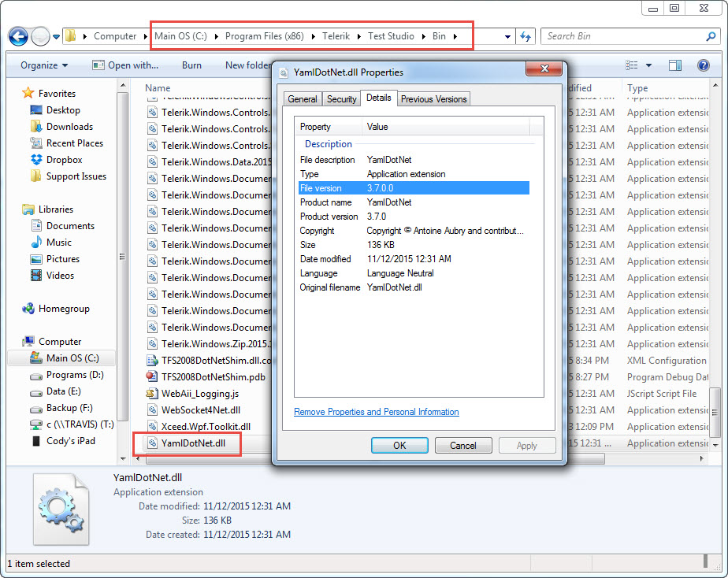
Task: Click TFS2008DotNetShim.dll.config file icon
Action: [x=152, y=361]
